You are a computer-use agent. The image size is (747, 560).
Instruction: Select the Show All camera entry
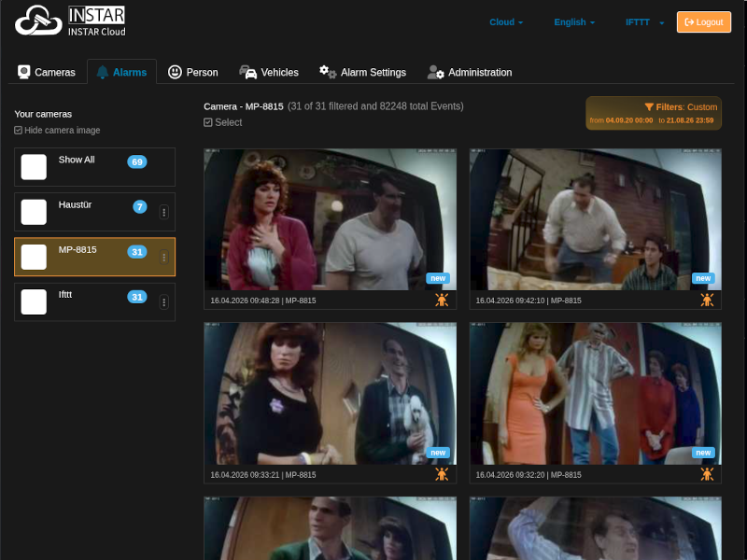coord(95,167)
